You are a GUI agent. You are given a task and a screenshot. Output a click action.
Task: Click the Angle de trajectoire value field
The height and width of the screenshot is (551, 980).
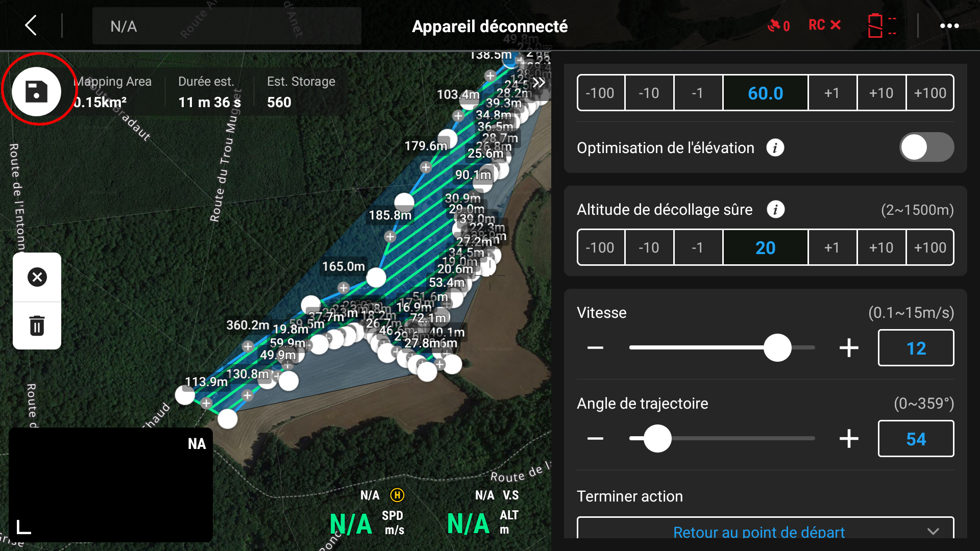(916, 439)
